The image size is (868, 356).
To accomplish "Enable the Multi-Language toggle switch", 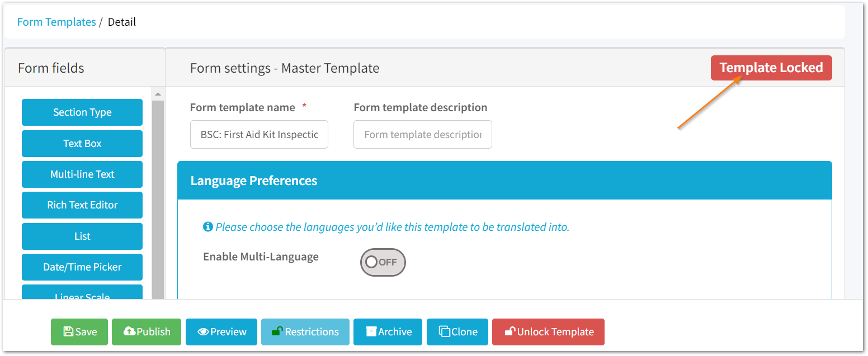I will (x=383, y=262).
